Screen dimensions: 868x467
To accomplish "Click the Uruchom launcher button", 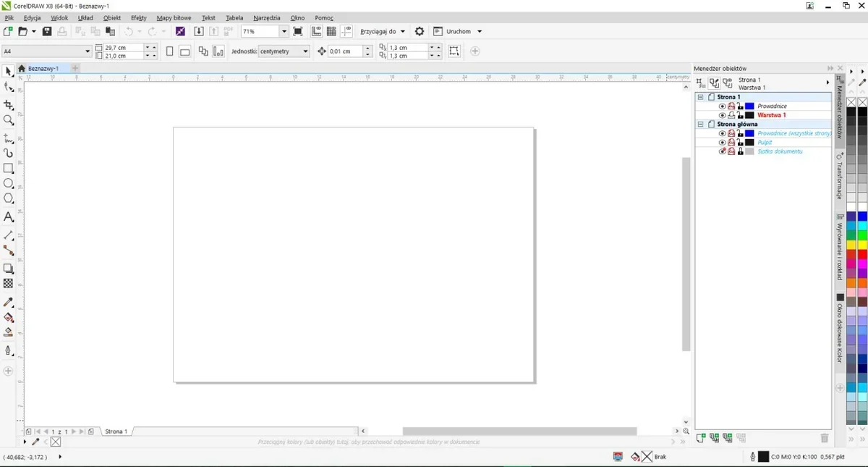I will [x=459, y=31].
